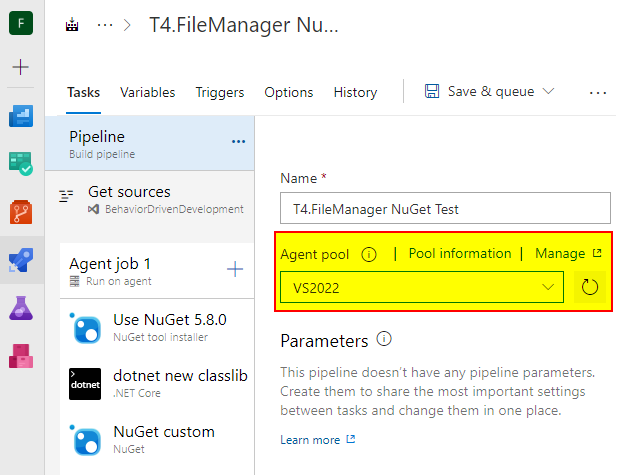Switch to the History tab
This screenshot has width=618, height=475.
(355, 92)
